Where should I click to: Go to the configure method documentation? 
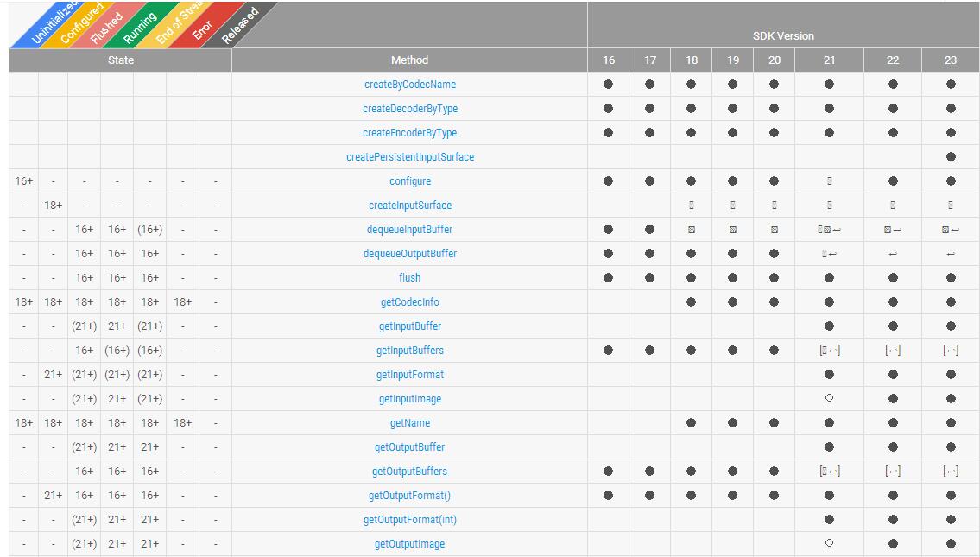[x=410, y=181]
